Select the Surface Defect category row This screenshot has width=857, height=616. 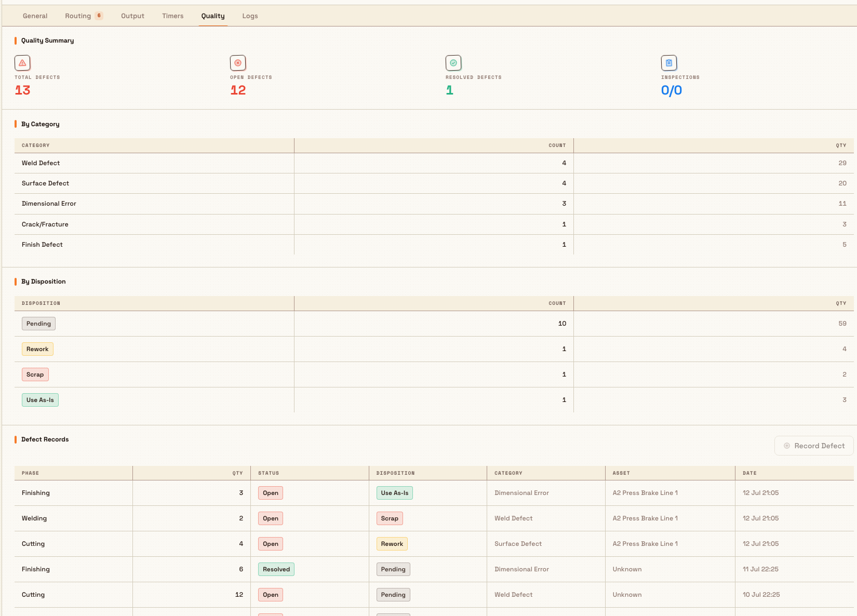(434, 183)
